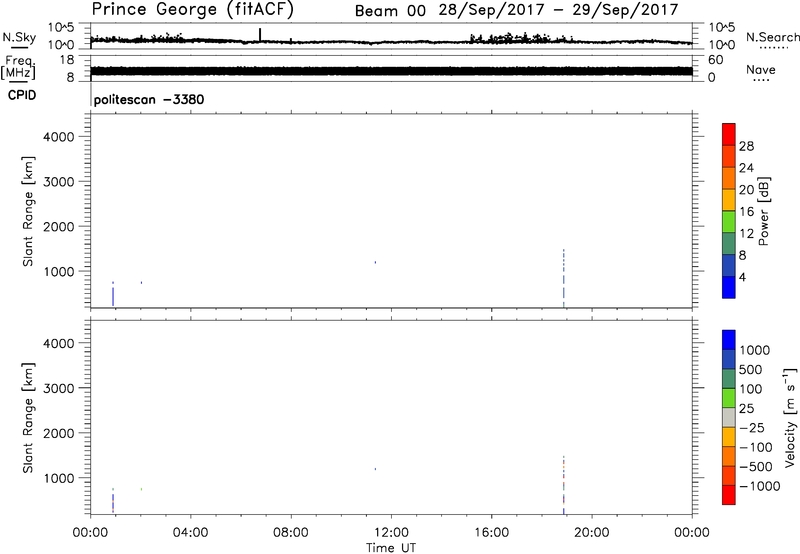This screenshot has width=800, height=554.
Task: Click the Nave legend label
Action: [760, 70]
